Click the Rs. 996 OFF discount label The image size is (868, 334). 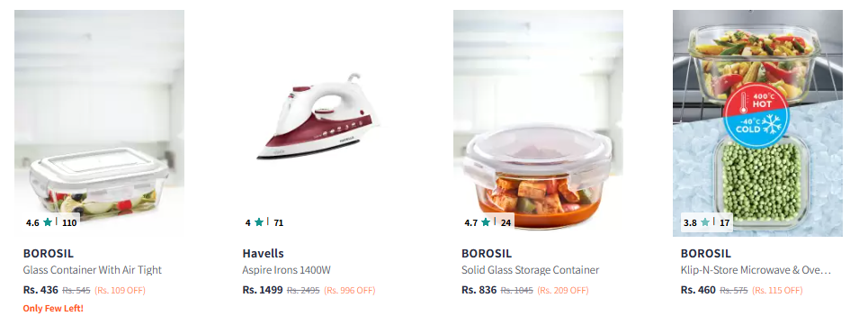[349, 290]
